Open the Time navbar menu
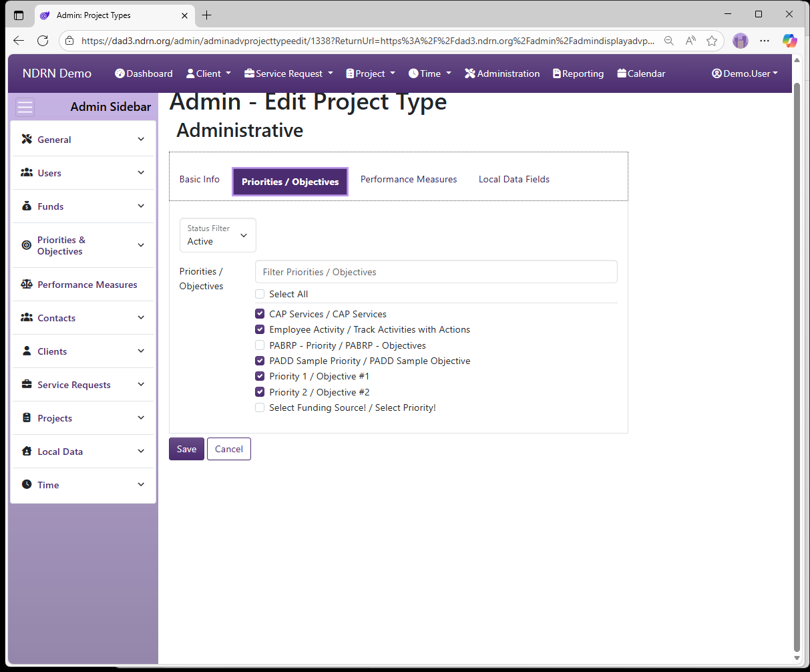The height and width of the screenshot is (672, 810). 430,73
